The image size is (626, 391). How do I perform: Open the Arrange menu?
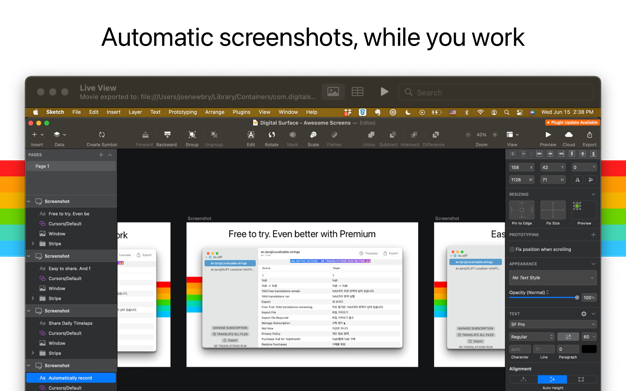pos(214,112)
